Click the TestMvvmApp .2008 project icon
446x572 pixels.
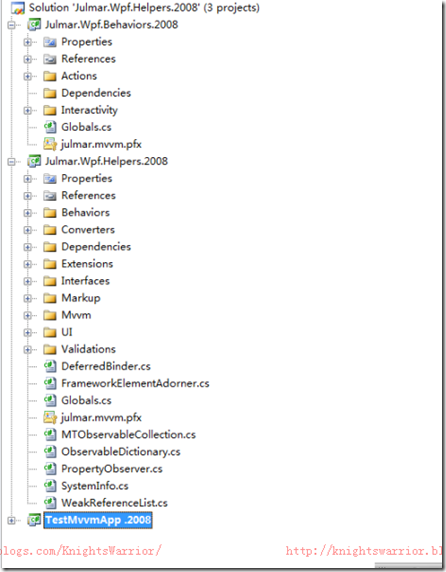(x=34, y=520)
